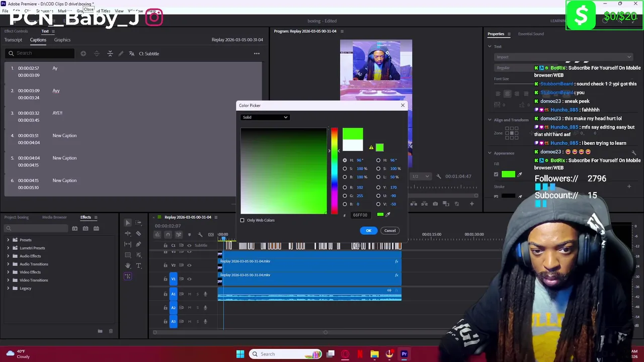Expand the Audio Transitions folder
644x362 pixels.
[8, 264]
